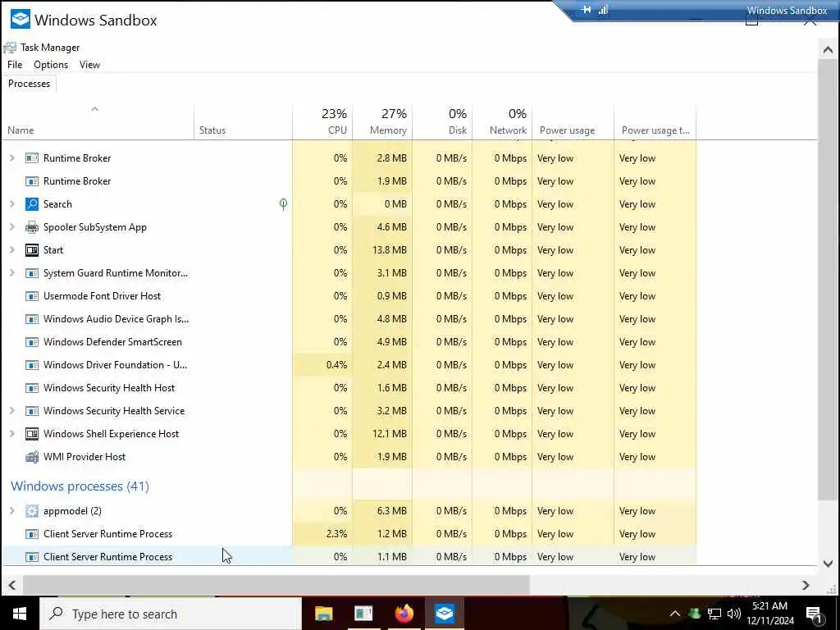
Task: Expand the Spooler SubSystem App row
Action: [x=12, y=227]
